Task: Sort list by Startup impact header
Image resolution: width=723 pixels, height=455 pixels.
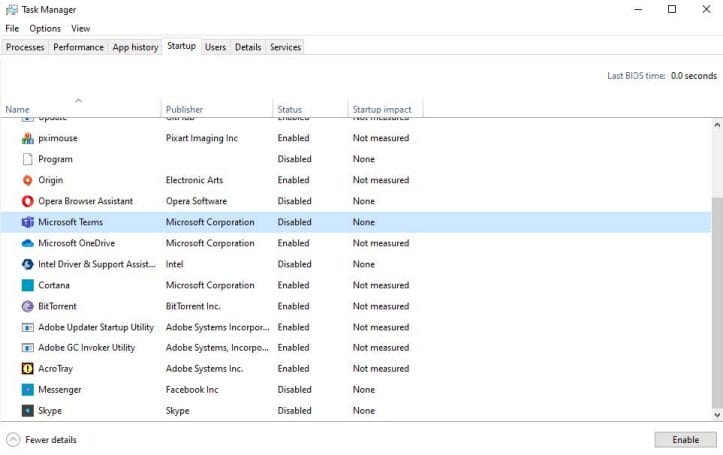Action: click(x=385, y=109)
